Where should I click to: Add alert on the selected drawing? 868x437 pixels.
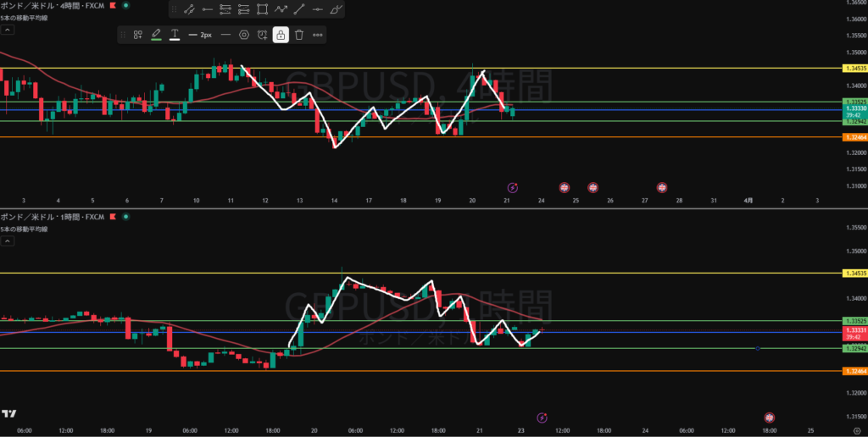(263, 35)
